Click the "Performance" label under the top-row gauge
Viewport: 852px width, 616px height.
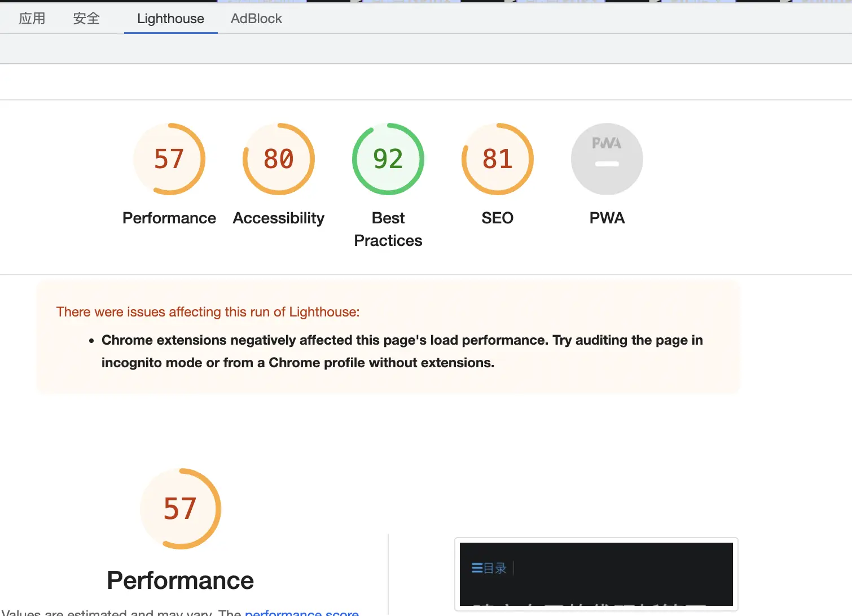point(169,218)
